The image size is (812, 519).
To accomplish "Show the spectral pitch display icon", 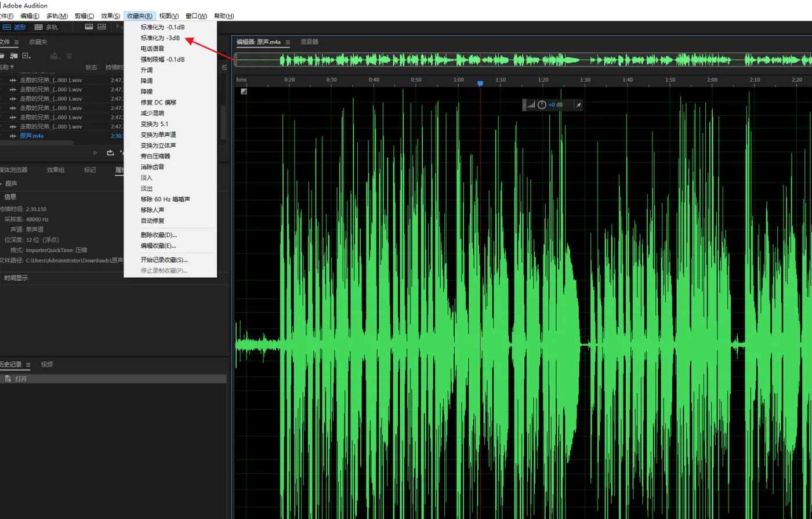I will click(x=102, y=27).
